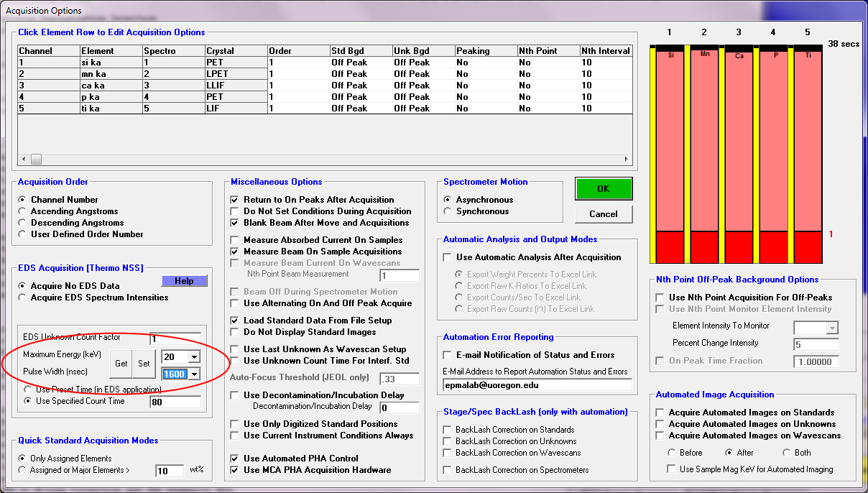Select Synchronous spectrometer motion
The height and width of the screenshot is (493, 868).
[448, 211]
